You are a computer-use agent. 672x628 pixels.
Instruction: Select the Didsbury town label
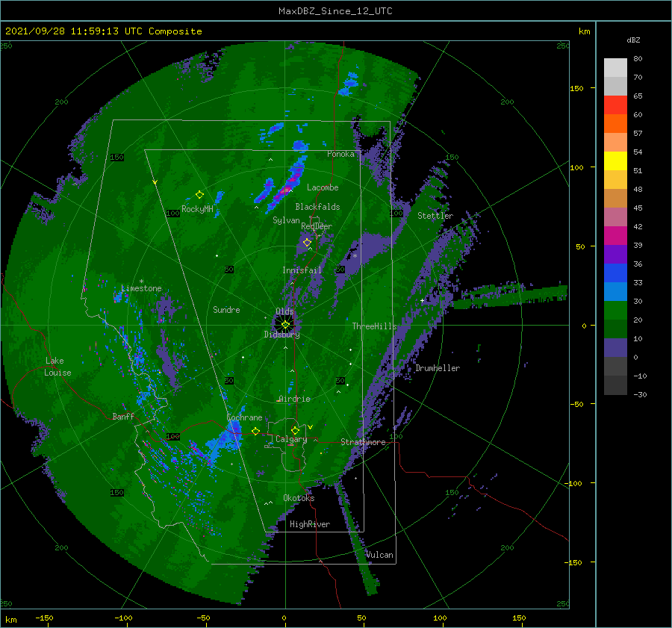coord(281,335)
